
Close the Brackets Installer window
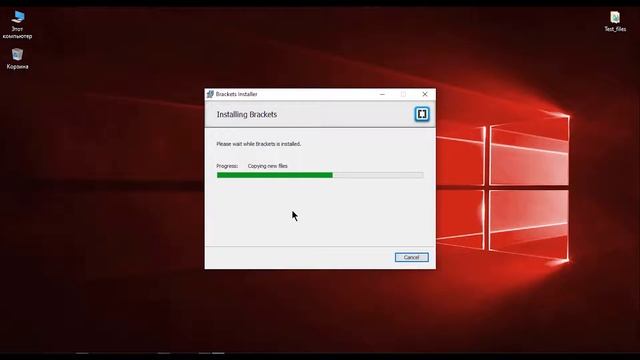point(425,94)
